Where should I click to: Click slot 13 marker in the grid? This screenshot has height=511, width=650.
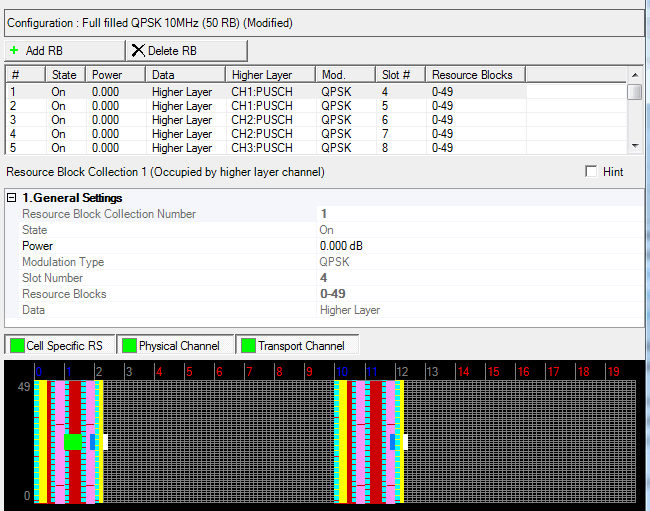[432, 372]
